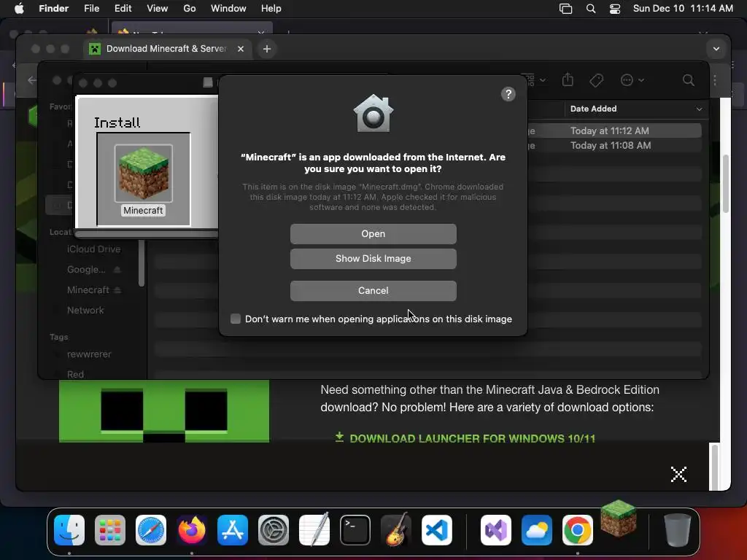Click Show Disk Image button
747x560 pixels.
coord(373,259)
